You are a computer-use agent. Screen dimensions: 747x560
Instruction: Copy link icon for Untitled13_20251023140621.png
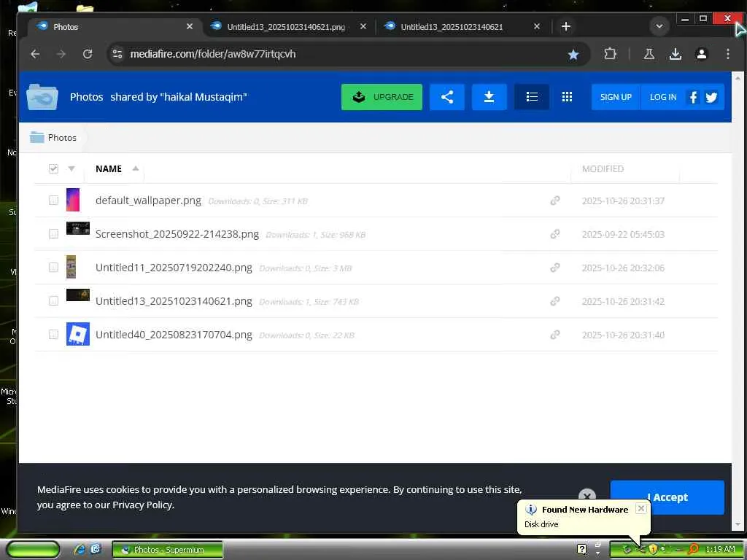point(555,301)
